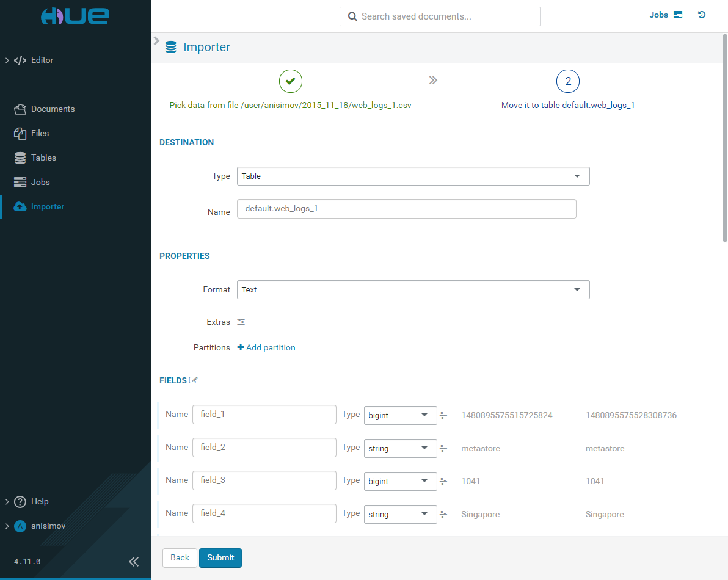Open field_3 column settings icon
This screenshot has width=728, height=580.
click(443, 482)
